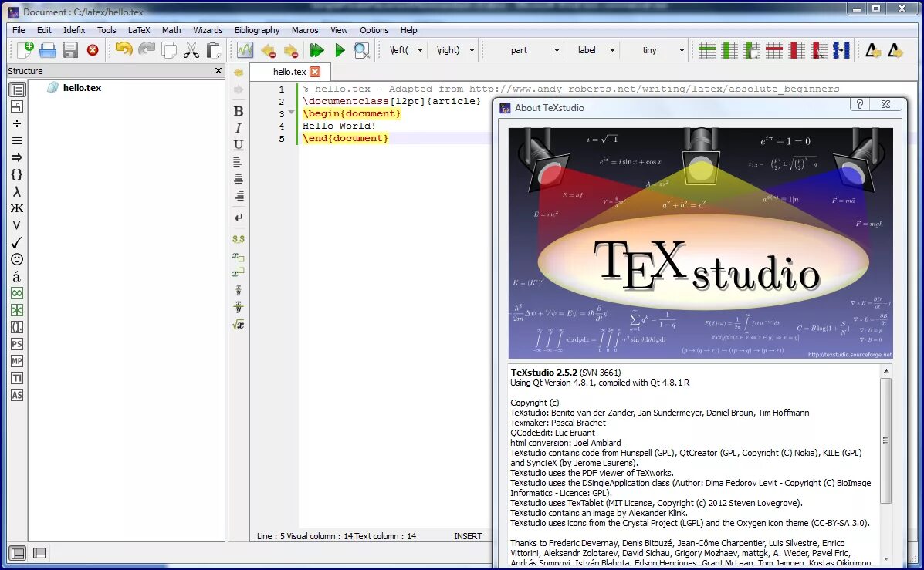Open the PS PSTricks commands panel

pos(17,344)
